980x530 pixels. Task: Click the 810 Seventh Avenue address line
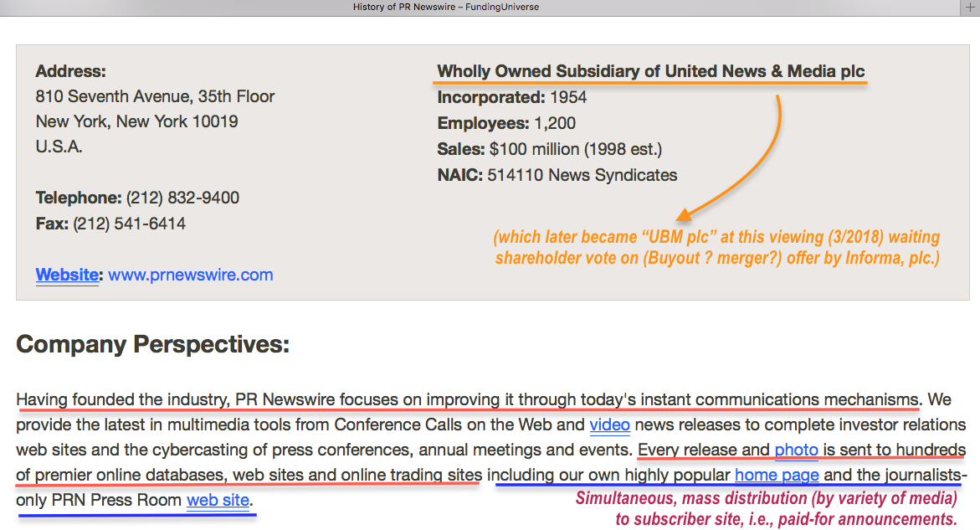coord(155,96)
